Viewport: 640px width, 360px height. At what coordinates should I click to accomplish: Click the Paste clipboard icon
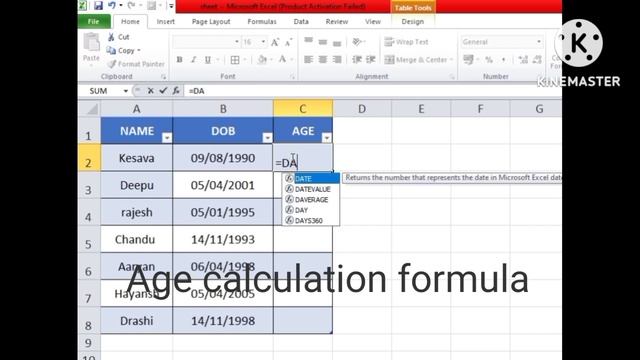coord(91,42)
